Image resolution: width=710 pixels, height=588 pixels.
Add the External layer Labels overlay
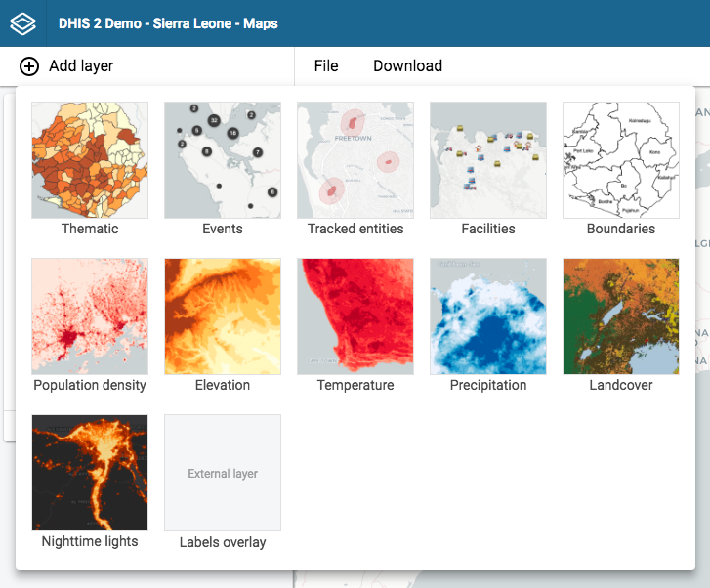click(x=223, y=473)
